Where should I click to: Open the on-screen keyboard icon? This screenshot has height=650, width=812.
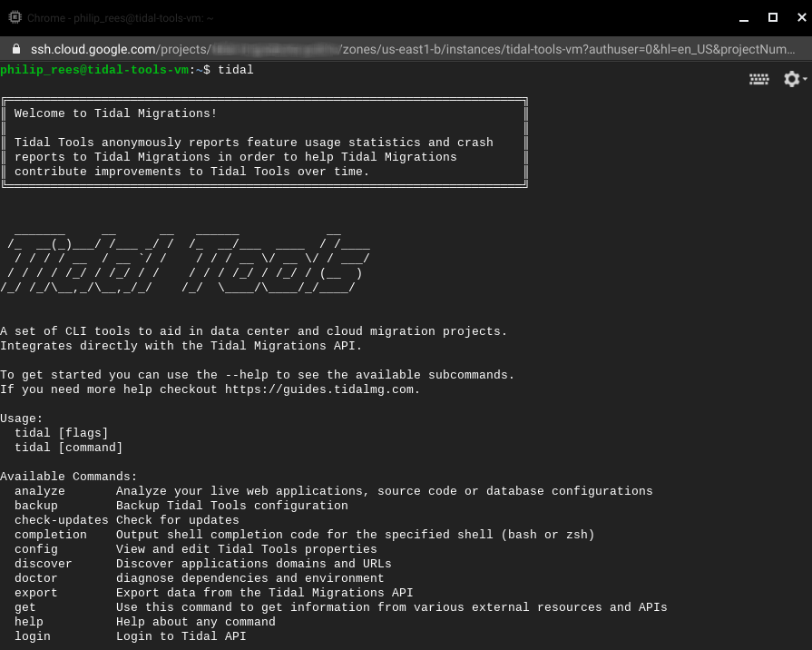(x=758, y=80)
